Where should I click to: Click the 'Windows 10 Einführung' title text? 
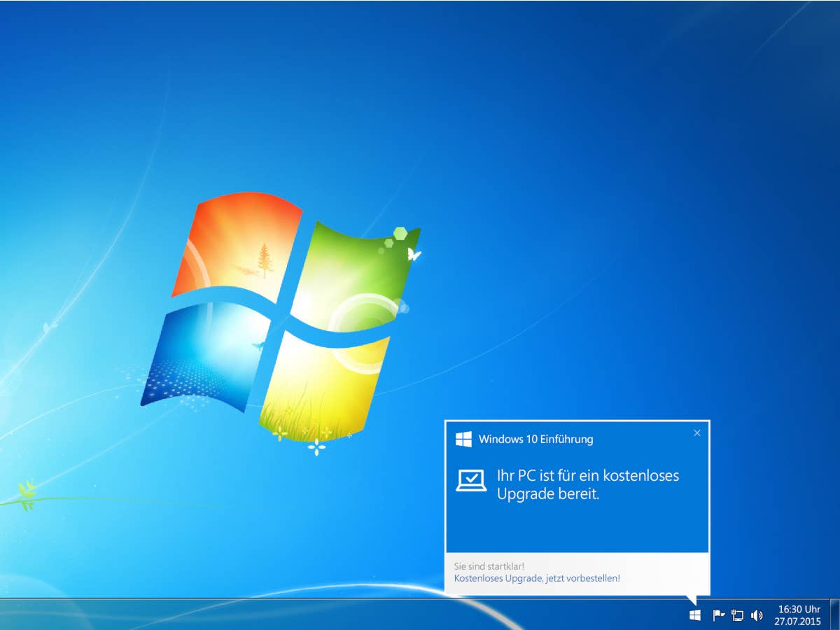click(x=535, y=440)
